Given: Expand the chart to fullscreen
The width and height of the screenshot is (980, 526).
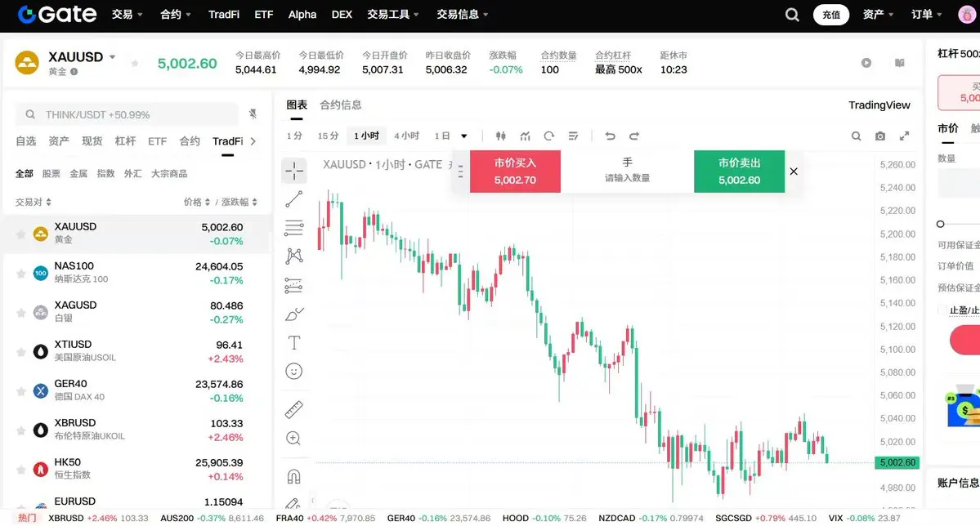Looking at the screenshot, I should click(904, 136).
